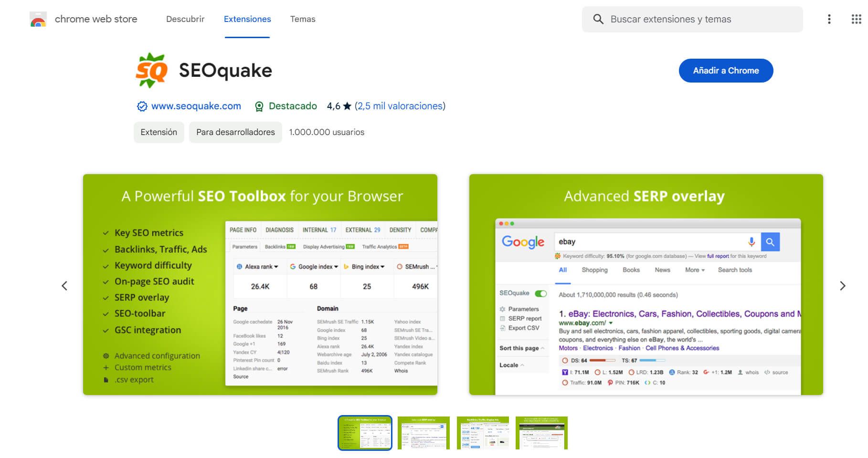Open the Temas tab
The image size is (868, 458).
(303, 19)
